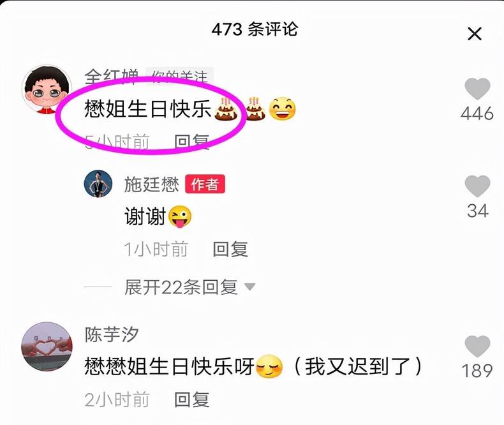Screen dimensions: 504x425
Task: Expand 展开22条回复 replies
Action: click(181, 287)
